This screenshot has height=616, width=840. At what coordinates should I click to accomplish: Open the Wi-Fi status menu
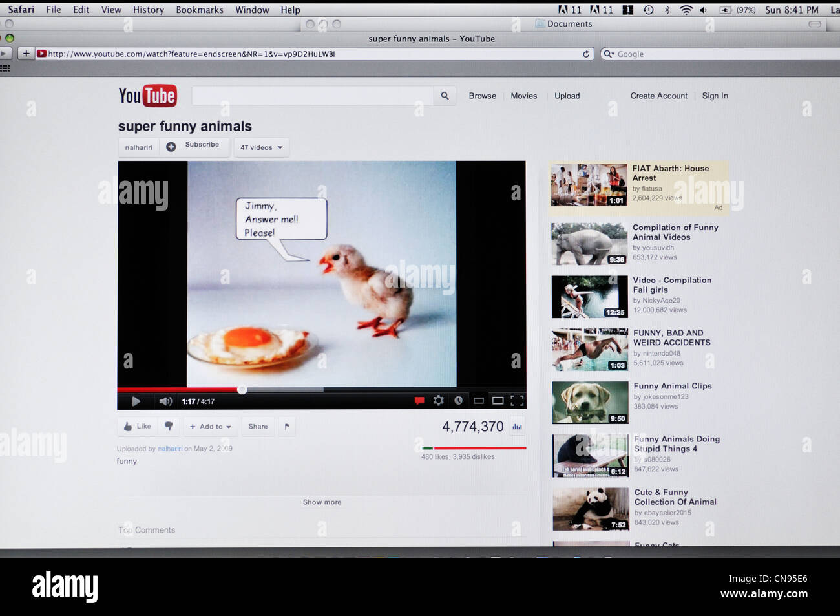[x=686, y=10]
